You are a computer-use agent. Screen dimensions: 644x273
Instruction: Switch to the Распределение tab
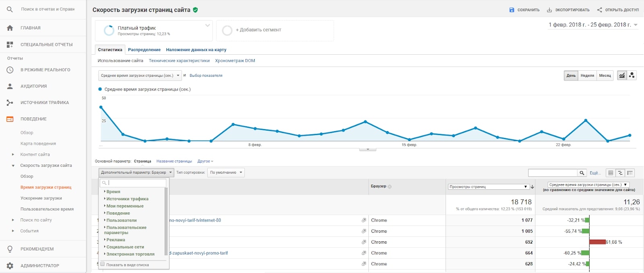[x=144, y=50]
